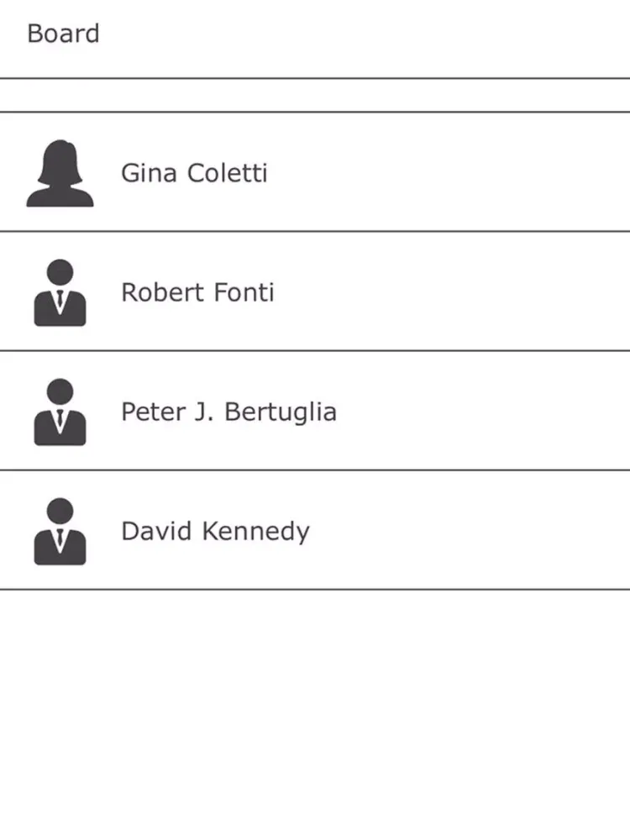Tap empty area of David Kennedy's row
The image size is (630, 840).
coord(487,531)
